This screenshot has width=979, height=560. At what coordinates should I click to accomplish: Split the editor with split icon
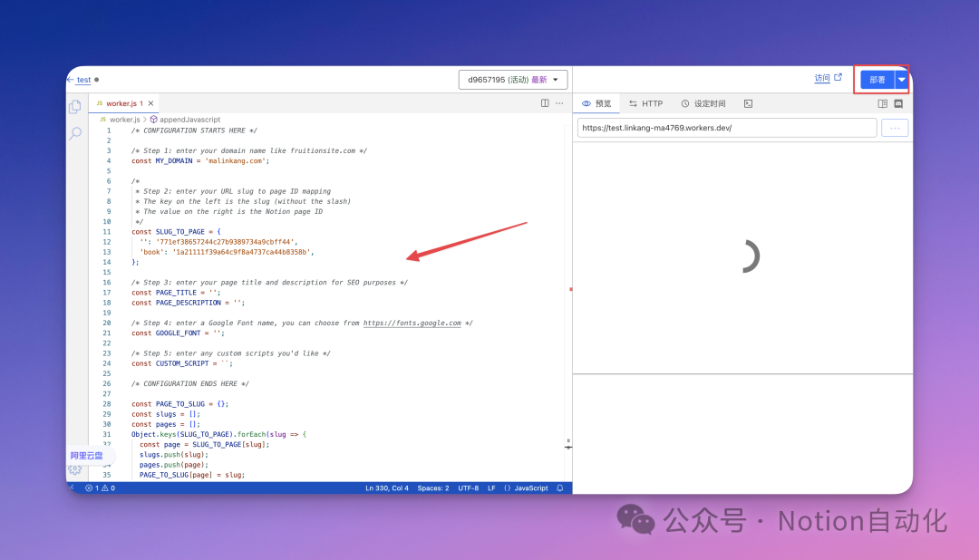coord(545,103)
